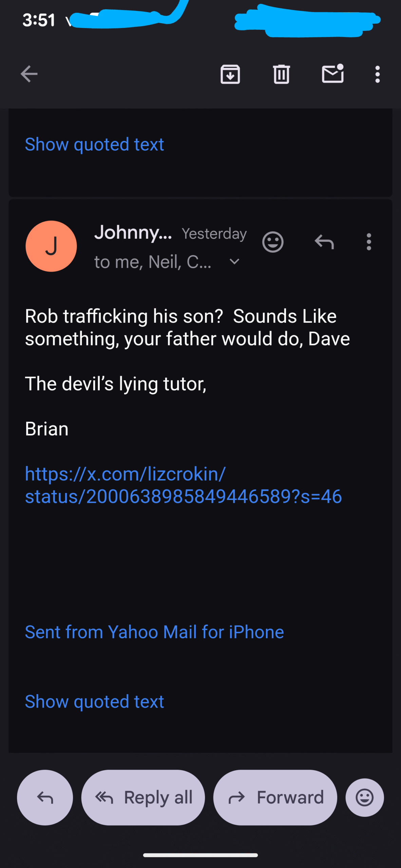Delete the email with trash icon
Viewport: 401px width, 868px height.
(281, 74)
